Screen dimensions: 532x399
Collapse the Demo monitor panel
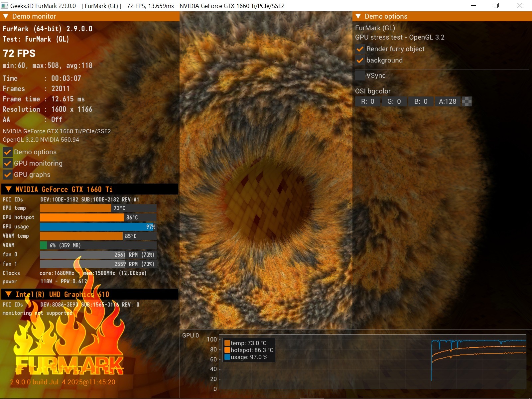[x=6, y=16]
